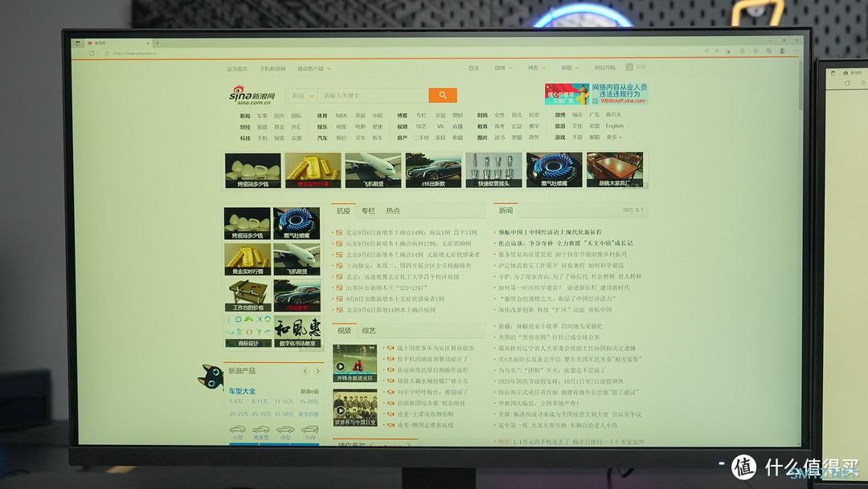
Task: Expand the 更多 navigation dropdown
Action: click(614, 137)
